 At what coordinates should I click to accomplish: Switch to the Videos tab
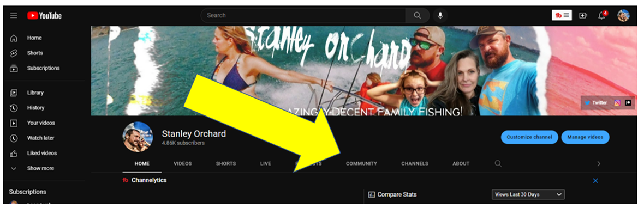pyautogui.click(x=183, y=163)
